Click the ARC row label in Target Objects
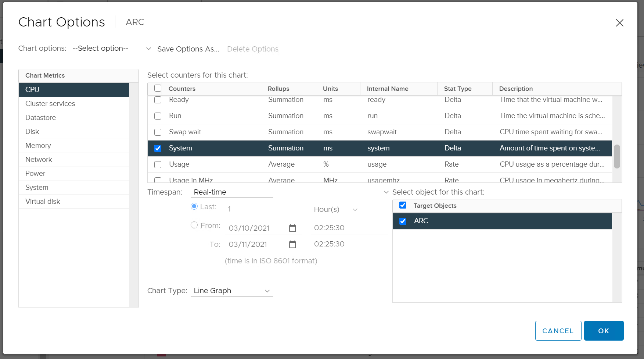 [x=421, y=221]
